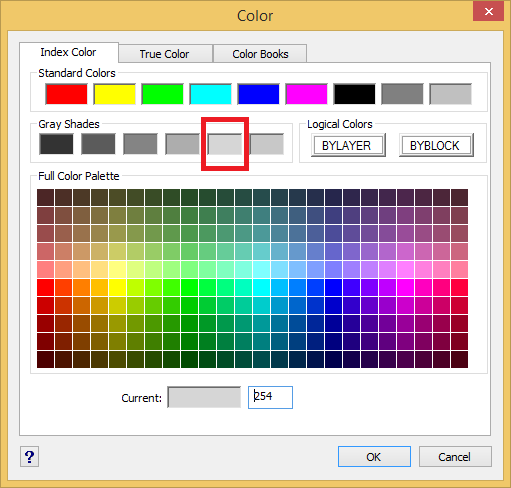Cancel the Color dialog
Screen dimensions: 511x488
(455, 457)
